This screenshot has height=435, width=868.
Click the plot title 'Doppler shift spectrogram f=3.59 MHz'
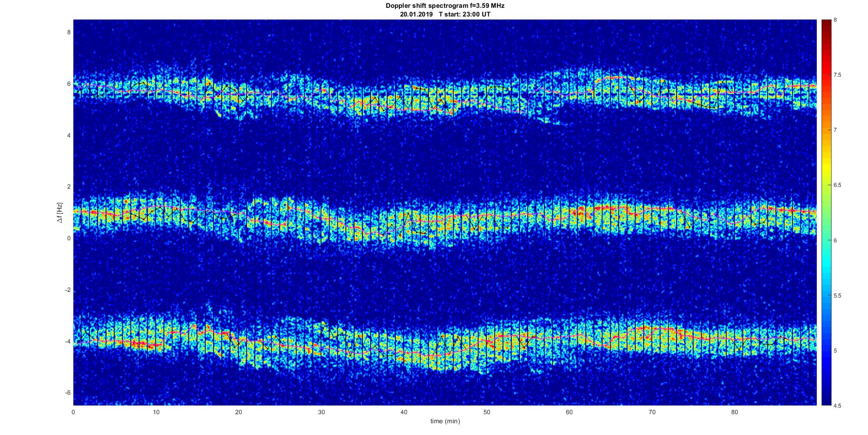445,6
